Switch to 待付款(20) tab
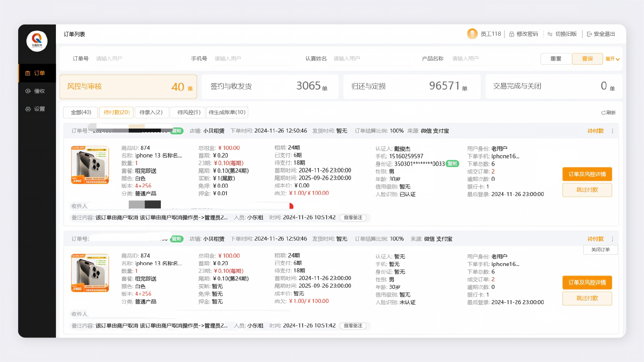644x362 pixels. click(116, 112)
